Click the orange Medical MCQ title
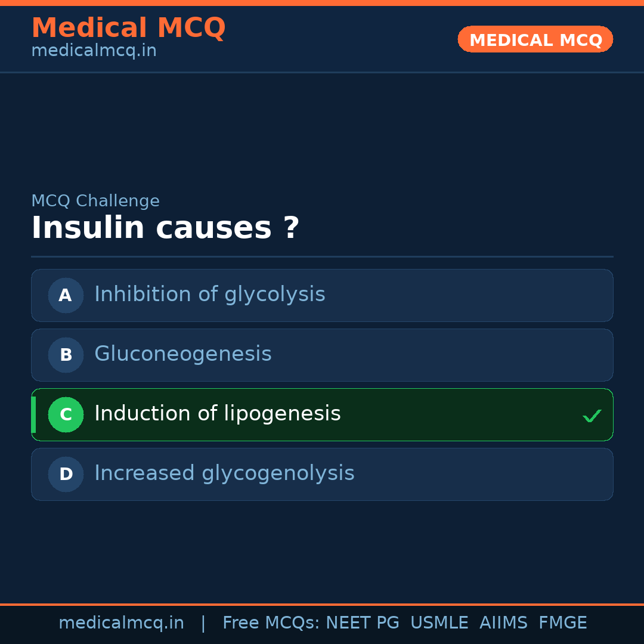 tap(128, 28)
